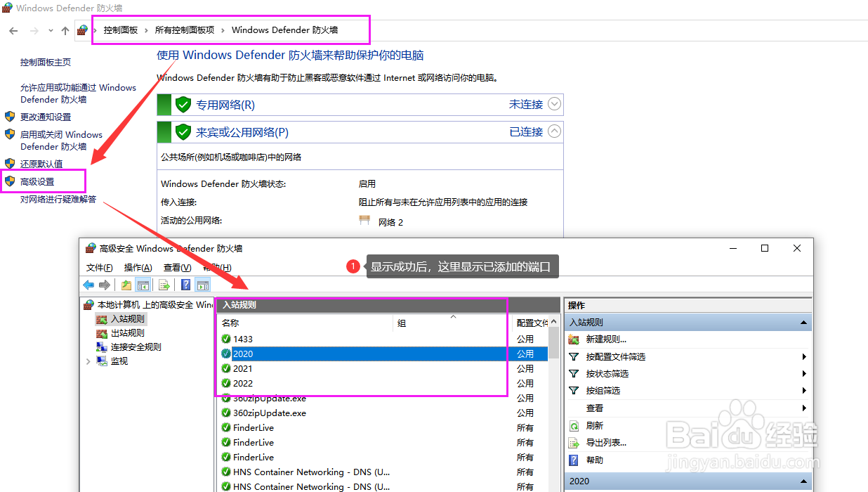Image resolution: width=868 pixels, height=492 pixels.
Task: Select the 2020 inbound rule row
Action: click(x=383, y=354)
